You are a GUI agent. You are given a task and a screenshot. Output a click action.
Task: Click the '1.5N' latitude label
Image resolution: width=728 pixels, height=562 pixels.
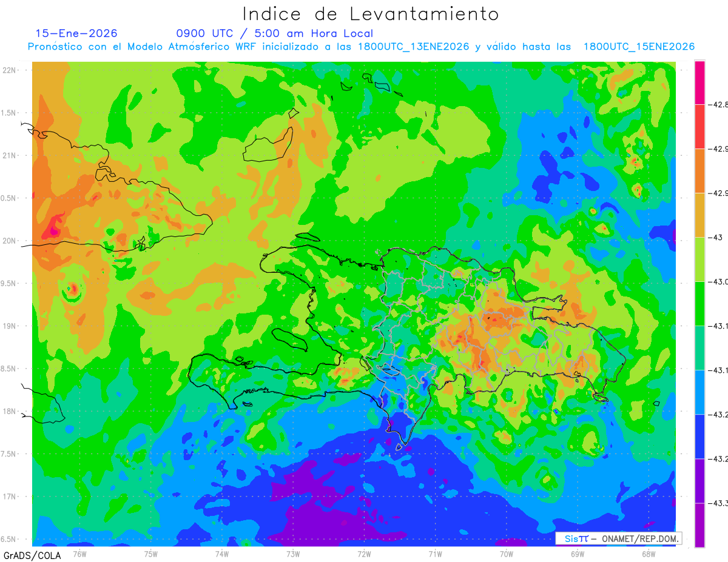(x=8, y=113)
